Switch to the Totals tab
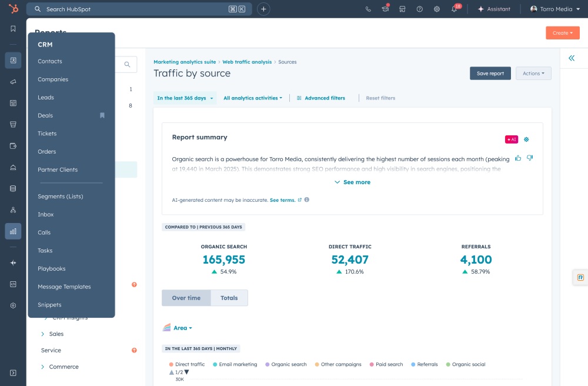The width and height of the screenshot is (588, 386). (x=229, y=298)
